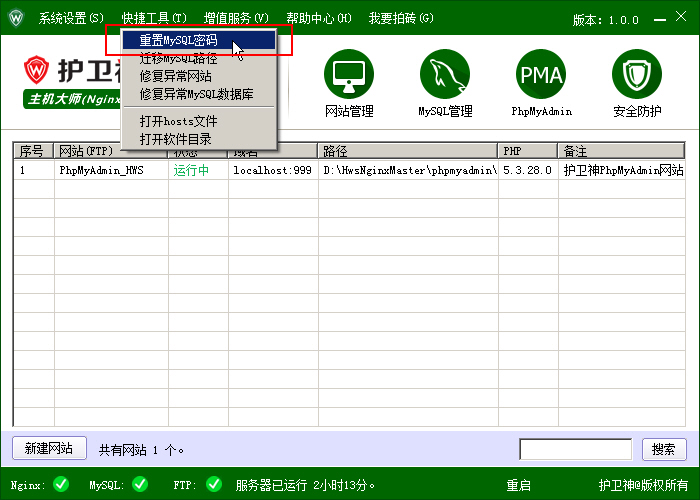Image resolution: width=700 pixels, height=500 pixels.
Task: Open the MySQL管理 dolphin icon
Action: (x=445, y=74)
